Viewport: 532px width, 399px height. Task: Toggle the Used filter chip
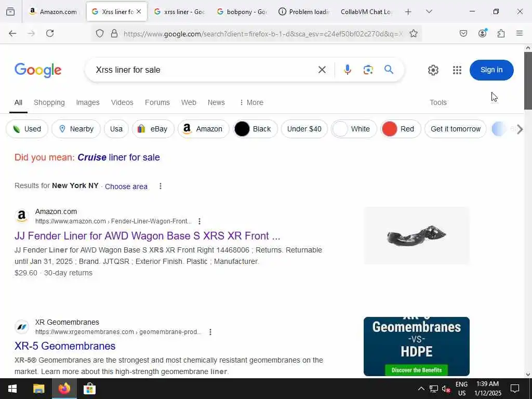point(27,129)
